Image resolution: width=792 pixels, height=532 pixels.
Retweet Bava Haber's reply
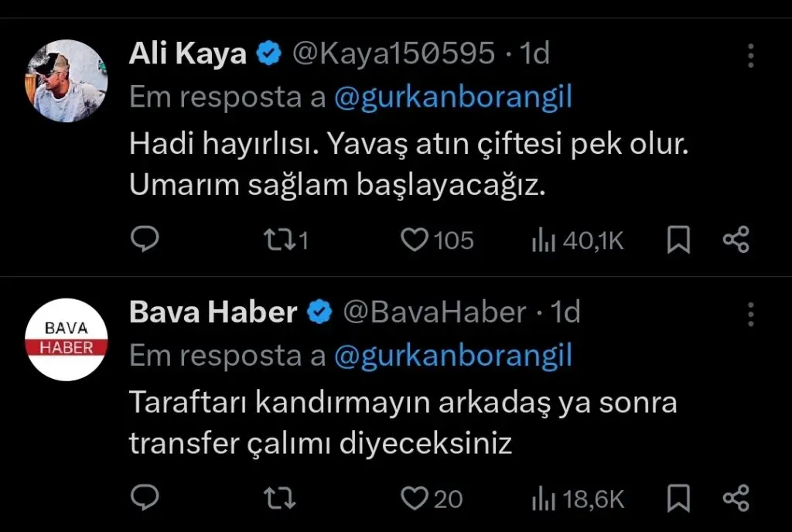pyautogui.click(x=280, y=498)
